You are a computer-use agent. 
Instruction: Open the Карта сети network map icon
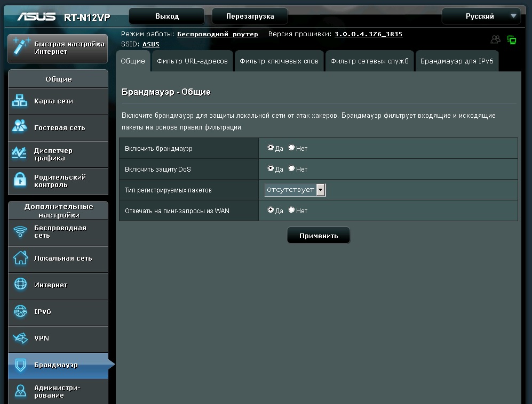(x=20, y=101)
